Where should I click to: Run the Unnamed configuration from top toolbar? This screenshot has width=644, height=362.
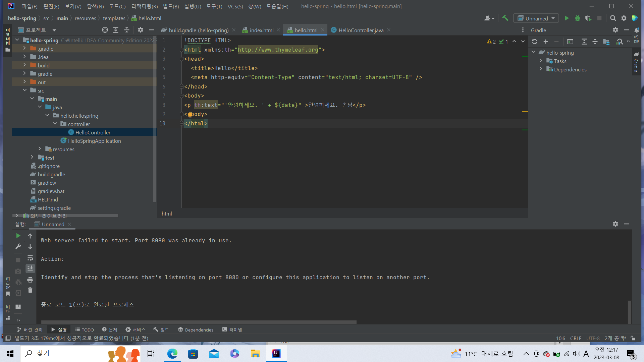click(567, 18)
